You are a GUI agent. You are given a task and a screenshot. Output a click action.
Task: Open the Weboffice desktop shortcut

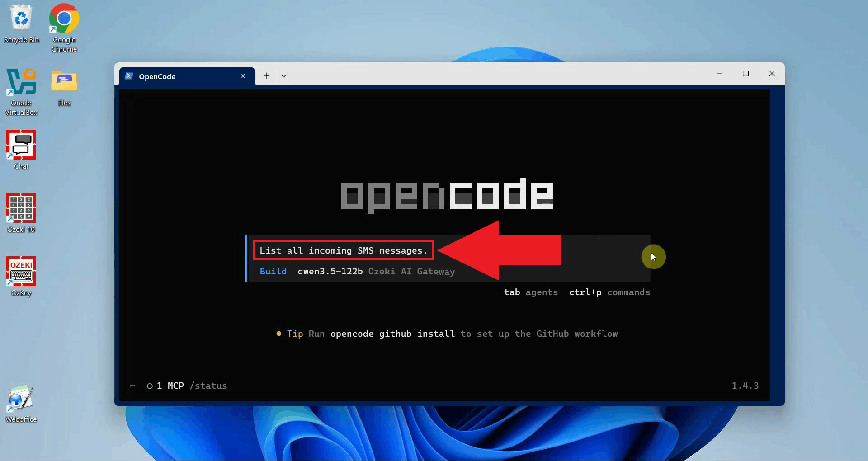pos(21,404)
